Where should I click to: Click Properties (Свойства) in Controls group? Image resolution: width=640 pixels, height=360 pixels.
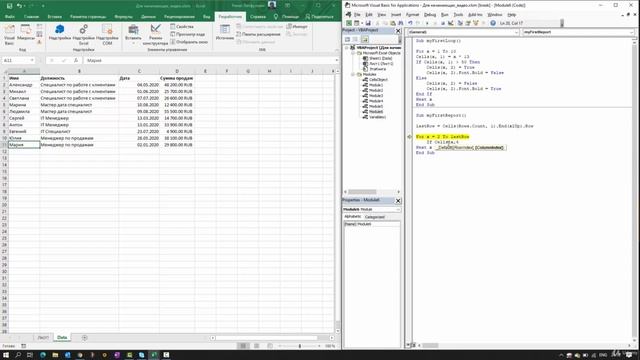pos(182,27)
